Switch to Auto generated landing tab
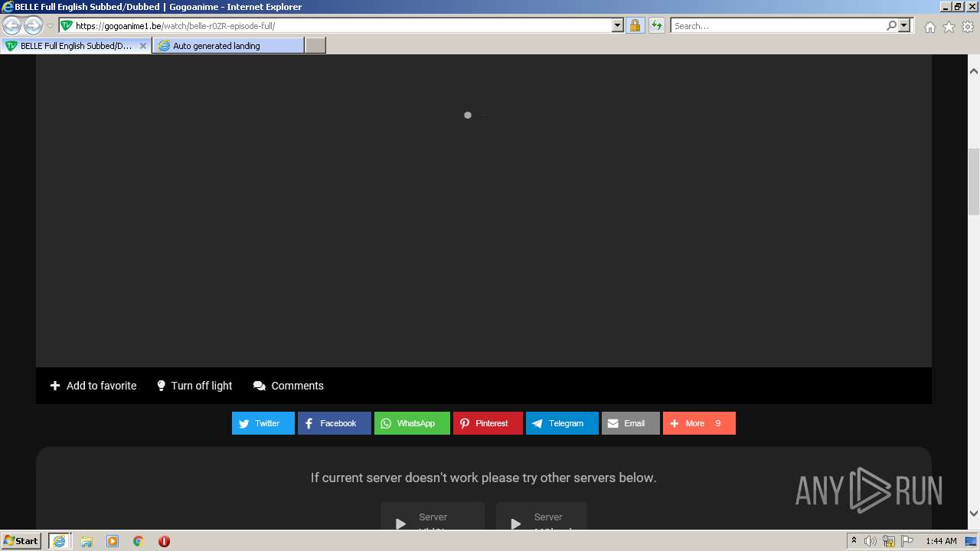 point(227,46)
